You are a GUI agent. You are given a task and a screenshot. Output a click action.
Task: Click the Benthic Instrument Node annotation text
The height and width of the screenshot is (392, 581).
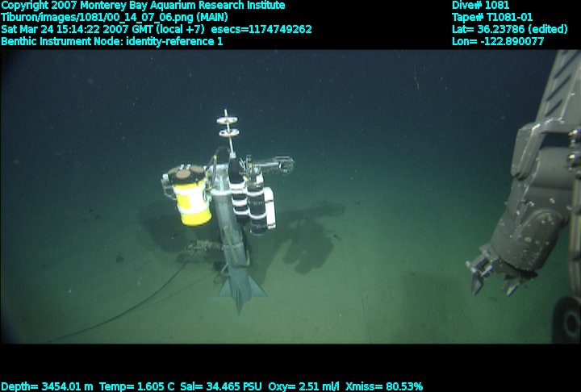tap(112, 41)
